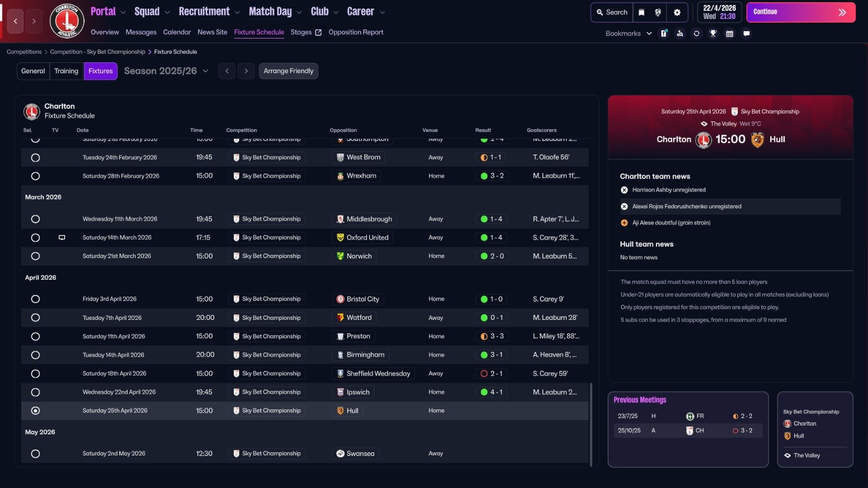Image resolution: width=868 pixels, height=488 pixels.
Task: Select the Wrexham fixture radio button
Action: click(x=35, y=176)
